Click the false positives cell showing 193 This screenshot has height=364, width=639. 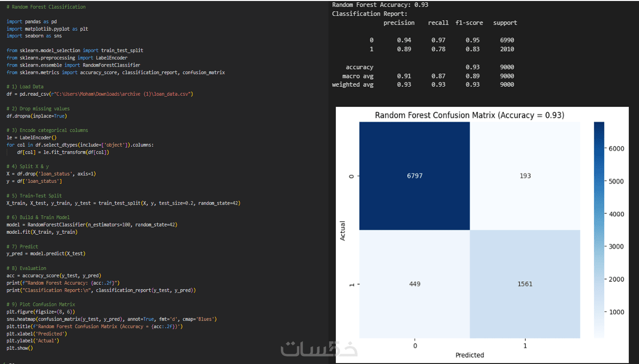(525, 176)
